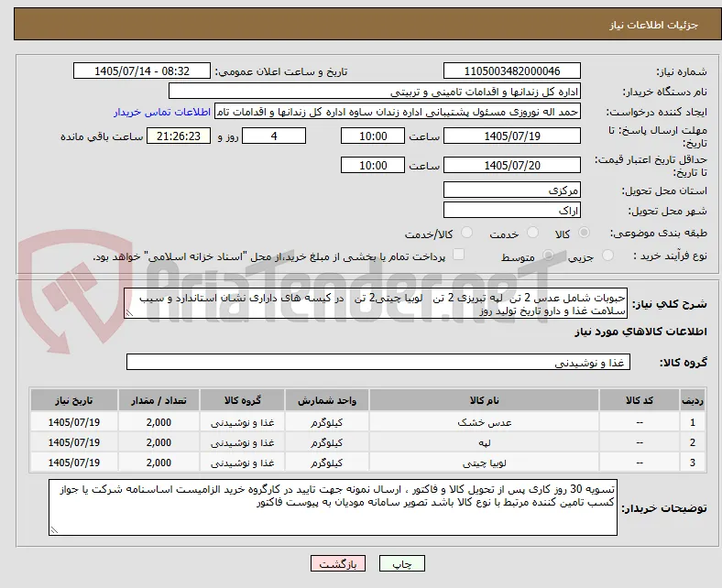Click the response deadline date 1405/07/19 field

511,136
